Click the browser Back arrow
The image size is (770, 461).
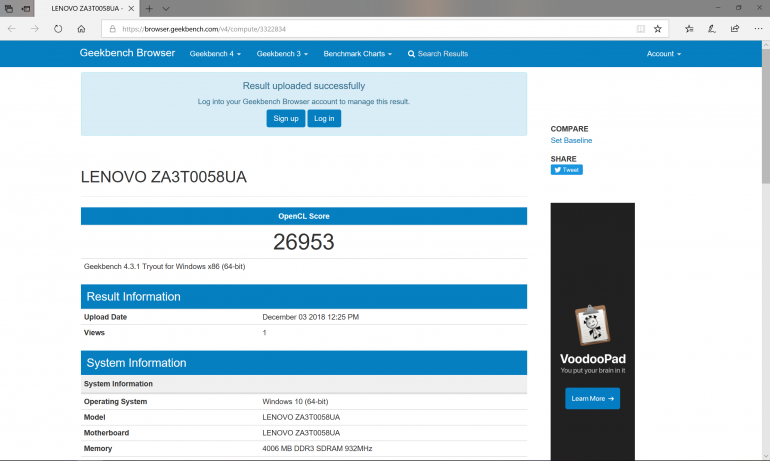click(x=12, y=29)
